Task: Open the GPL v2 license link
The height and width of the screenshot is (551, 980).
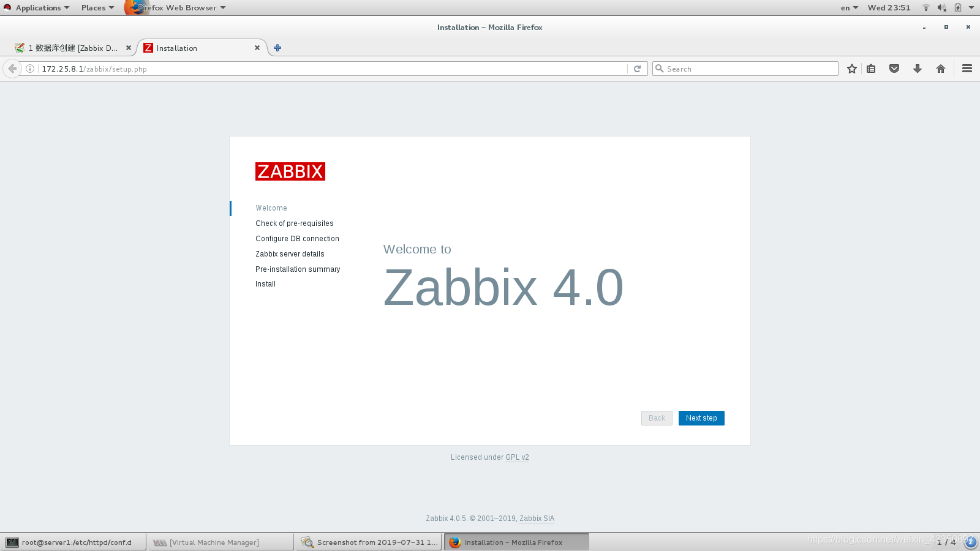Action: pyautogui.click(x=517, y=457)
